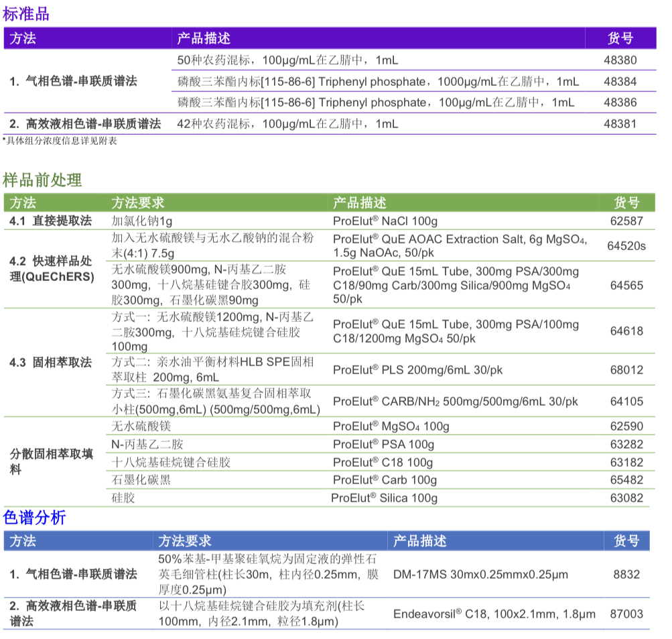Image resolution: width=672 pixels, height=639 pixels.
Task: Select product number 64520s
Action: pos(626,245)
